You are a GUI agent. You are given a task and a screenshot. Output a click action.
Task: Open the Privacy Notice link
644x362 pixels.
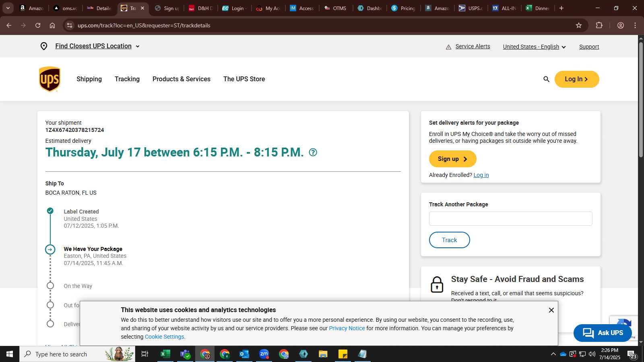coord(347,328)
